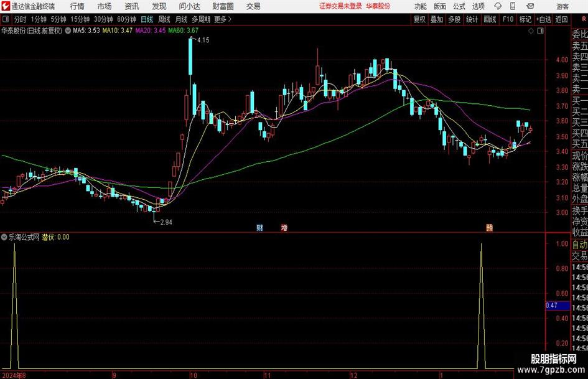Click the 2.94 low price label
This screenshot has height=379, width=588.
[x=166, y=222]
